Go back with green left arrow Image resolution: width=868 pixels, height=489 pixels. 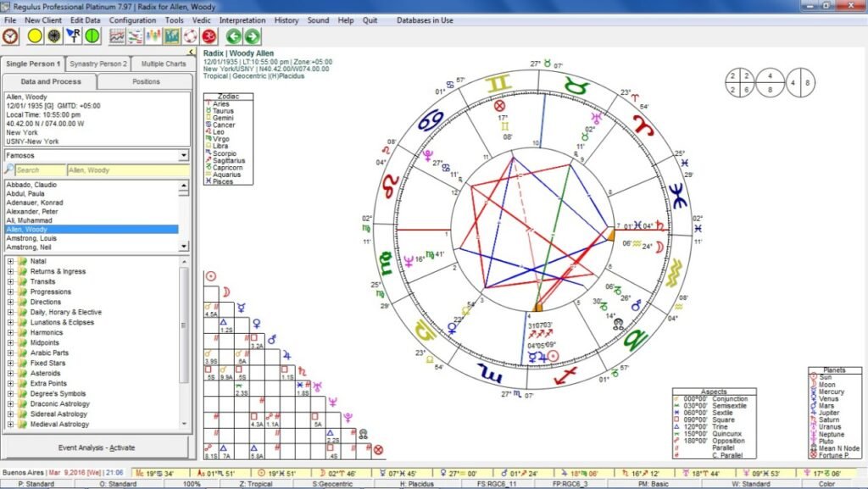pyautogui.click(x=234, y=36)
